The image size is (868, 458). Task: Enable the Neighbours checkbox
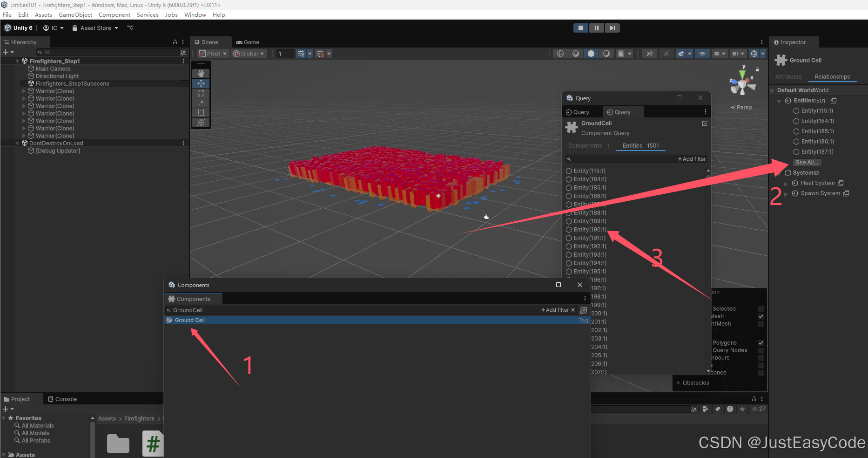tap(761, 358)
